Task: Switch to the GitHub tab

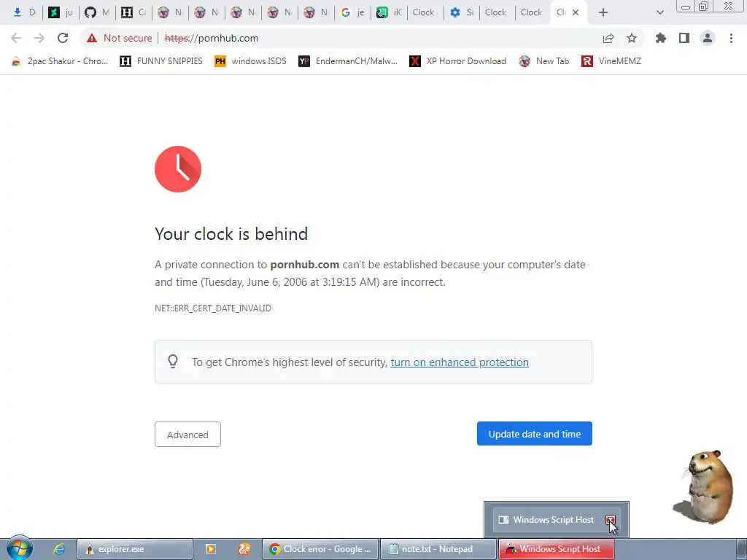Action: coord(97,12)
